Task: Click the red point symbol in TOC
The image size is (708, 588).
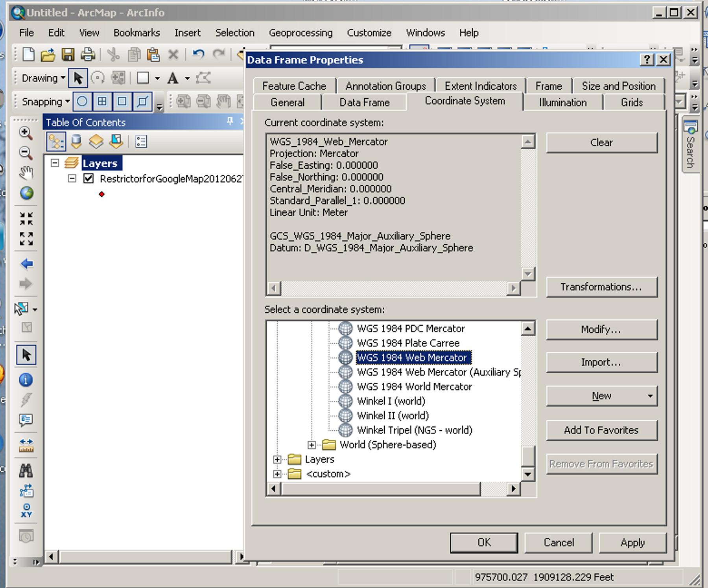Action: [x=101, y=194]
